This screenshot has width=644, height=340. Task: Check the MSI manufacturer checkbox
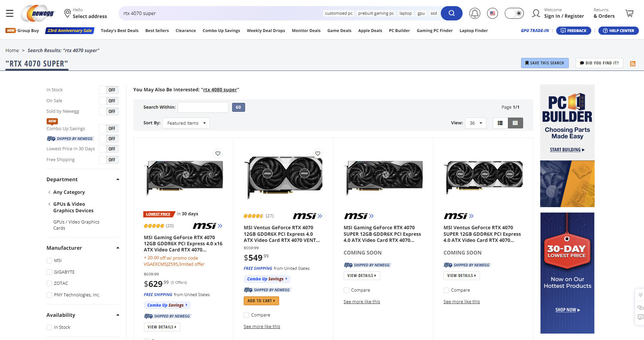tap(49, 261)
